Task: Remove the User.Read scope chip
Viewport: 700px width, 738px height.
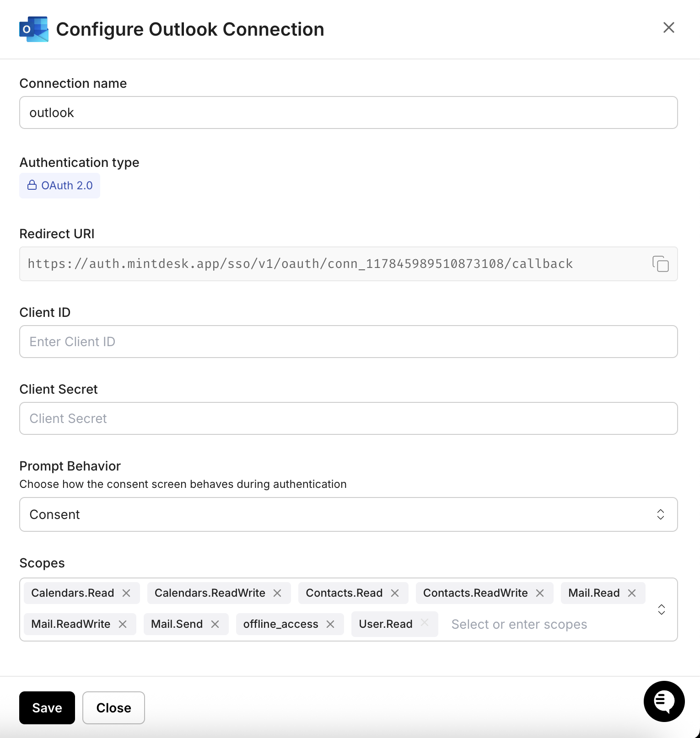Action: (x=424, y=624)
